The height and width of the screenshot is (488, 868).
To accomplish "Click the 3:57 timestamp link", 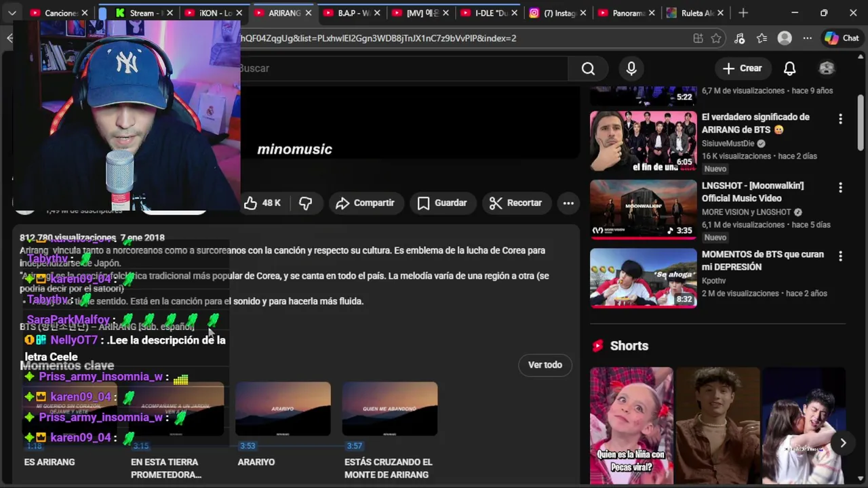I will pyautogui.click(x=355, y=446).
